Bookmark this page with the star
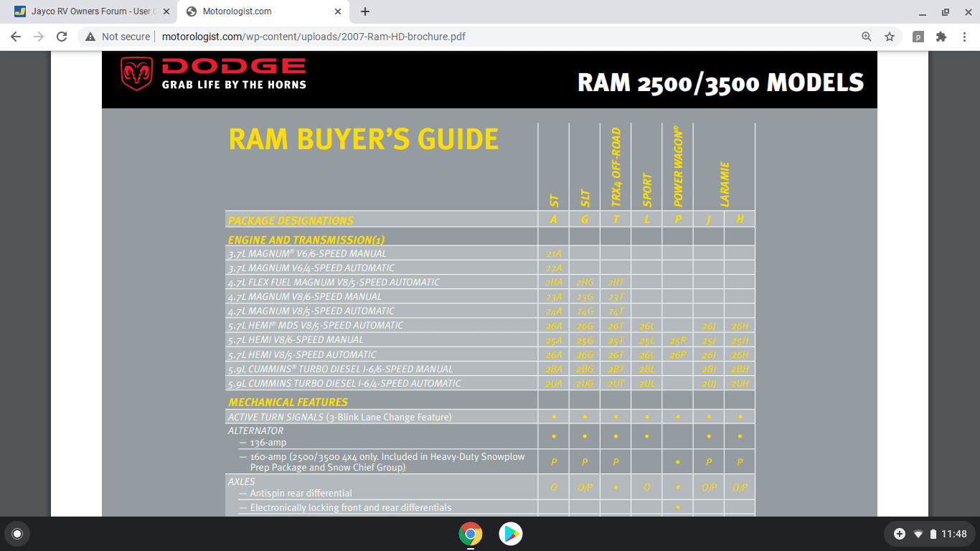This screenshot has height=551, width=980. (890, 37)
